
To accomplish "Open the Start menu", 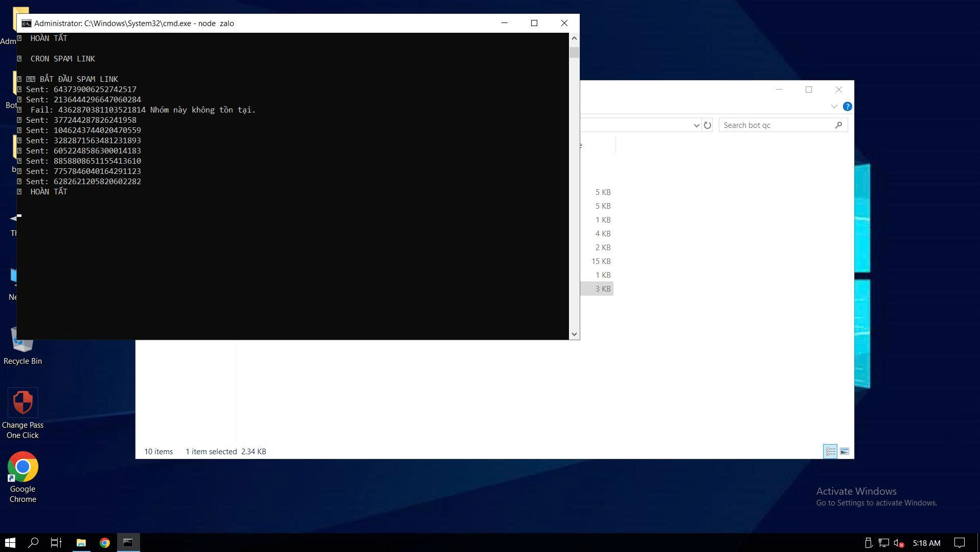I will (10, 542).
